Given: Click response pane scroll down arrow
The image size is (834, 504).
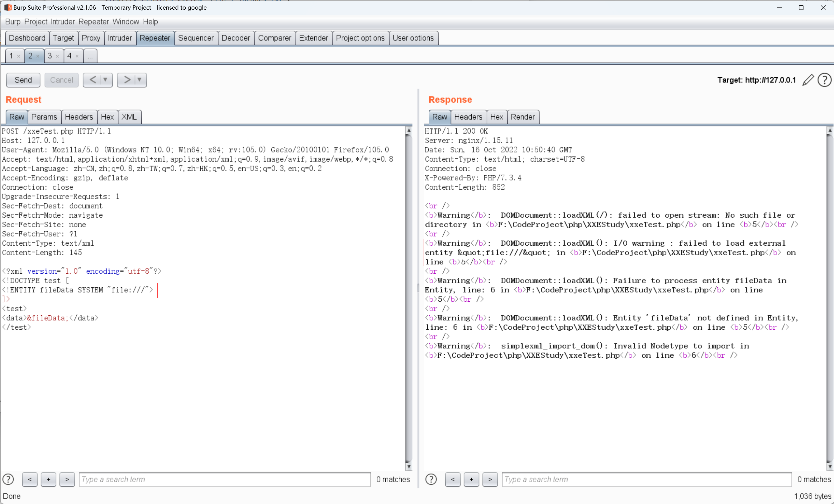Looking at the screenshot, I should click(x=830, y=466).
